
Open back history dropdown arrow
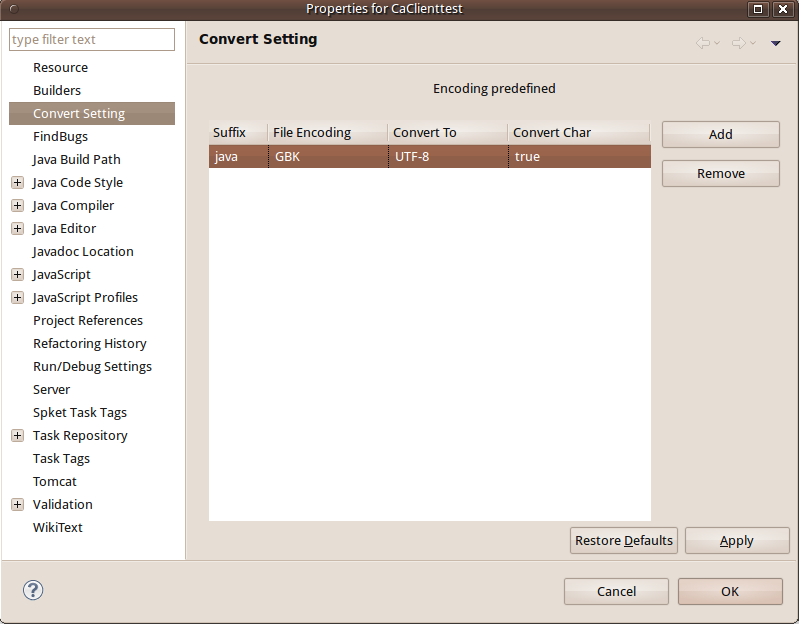click(x=717, y=43)
